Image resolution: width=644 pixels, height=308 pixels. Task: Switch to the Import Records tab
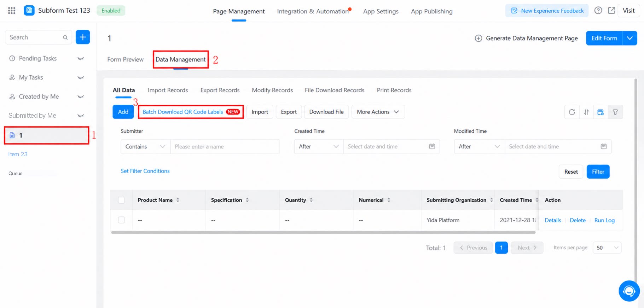click(168, 90)
